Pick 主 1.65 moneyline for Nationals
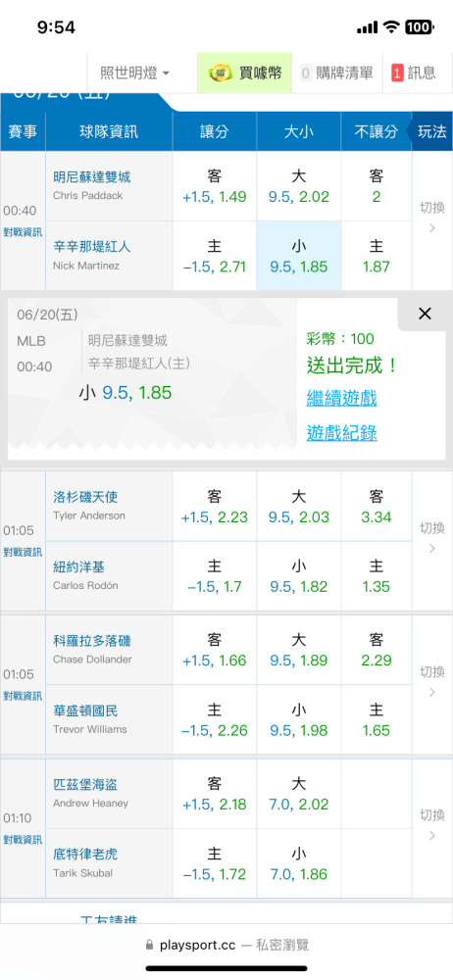 click(x=377, y=720)
